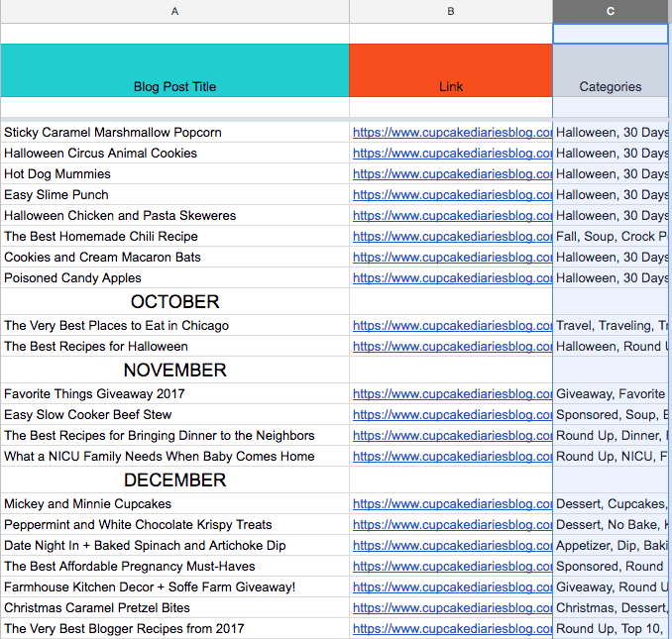Open link for Halloween Chicken and Pasta Skeweres

pos(452,215)
